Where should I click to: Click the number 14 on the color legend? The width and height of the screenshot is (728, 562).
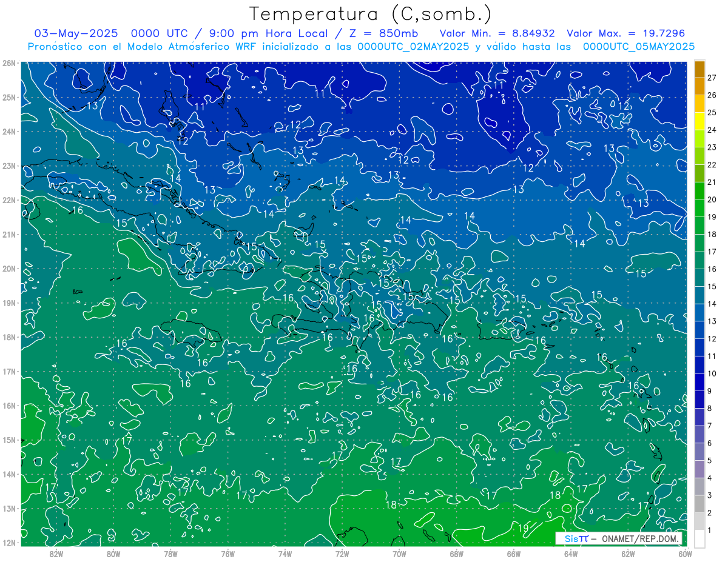pos(712,304)
